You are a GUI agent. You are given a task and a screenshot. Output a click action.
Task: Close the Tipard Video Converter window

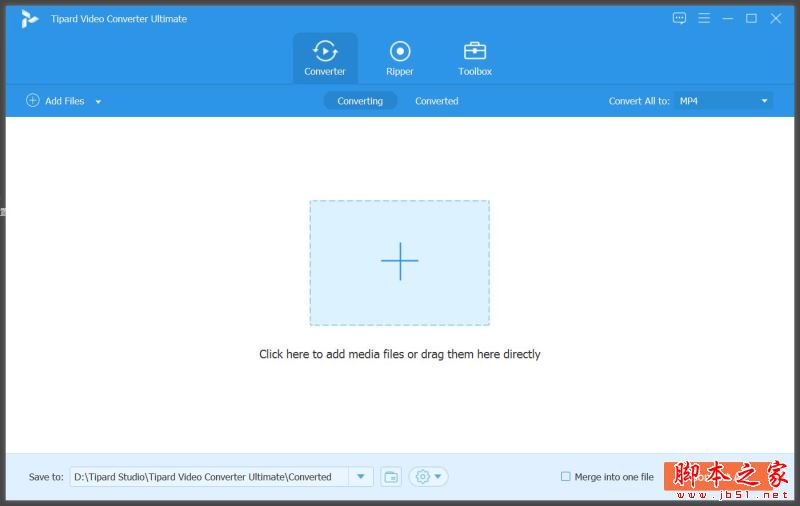776,19
